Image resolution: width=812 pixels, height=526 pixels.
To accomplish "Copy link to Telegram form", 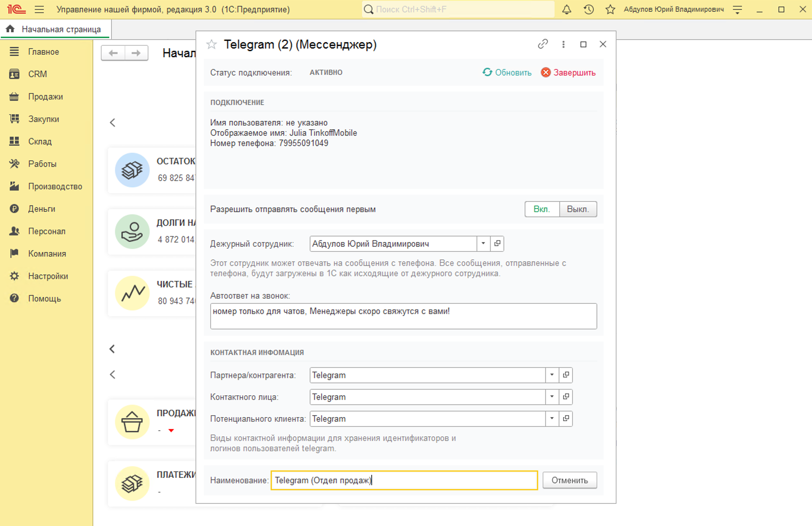I will coord(542,44).
